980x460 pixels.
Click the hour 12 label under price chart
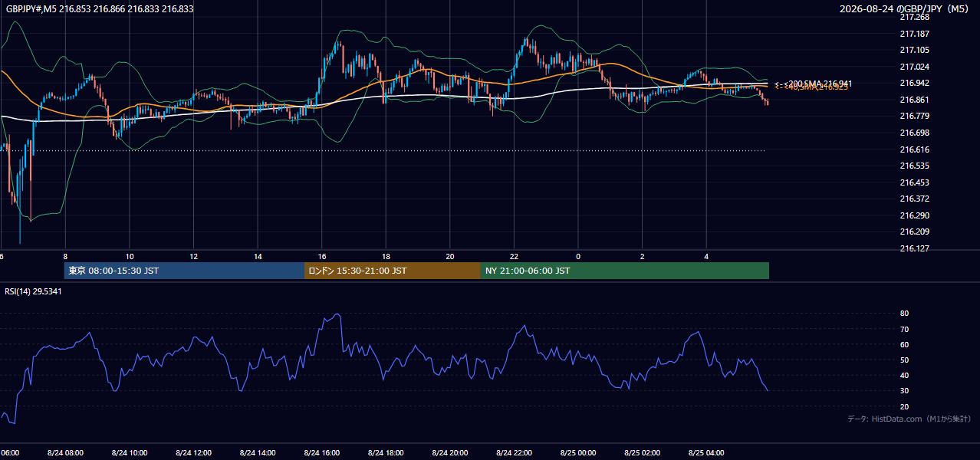click(x=194, y=256)
